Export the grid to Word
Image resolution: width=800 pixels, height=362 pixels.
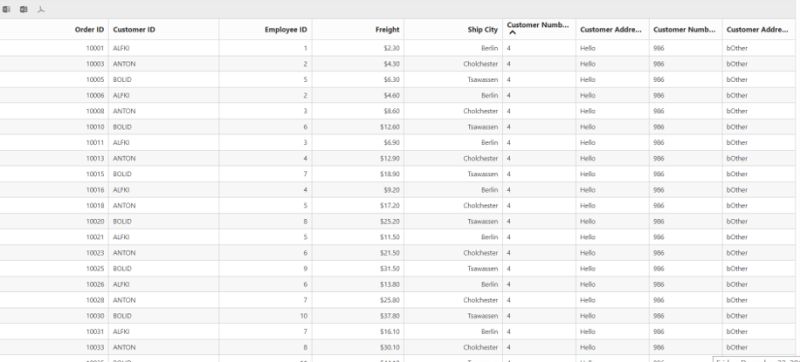click(23, 9)
